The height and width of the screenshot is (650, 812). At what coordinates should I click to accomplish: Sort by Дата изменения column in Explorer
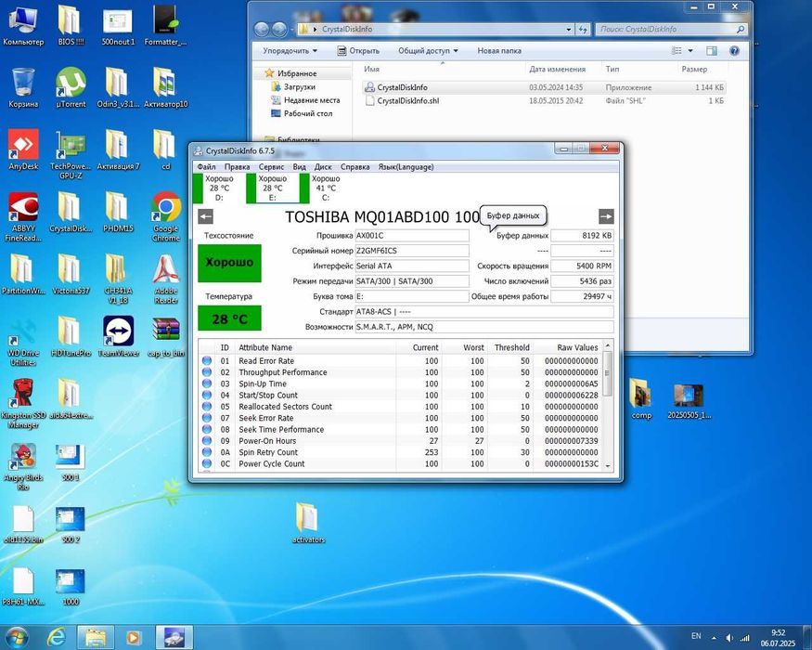click(557, 69)
